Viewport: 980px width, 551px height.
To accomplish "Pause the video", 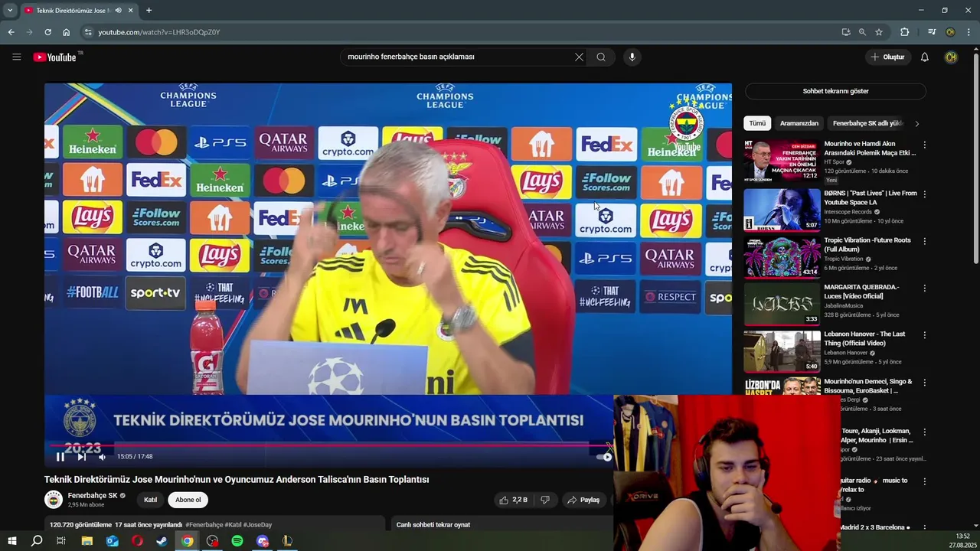I will point(60,457).
